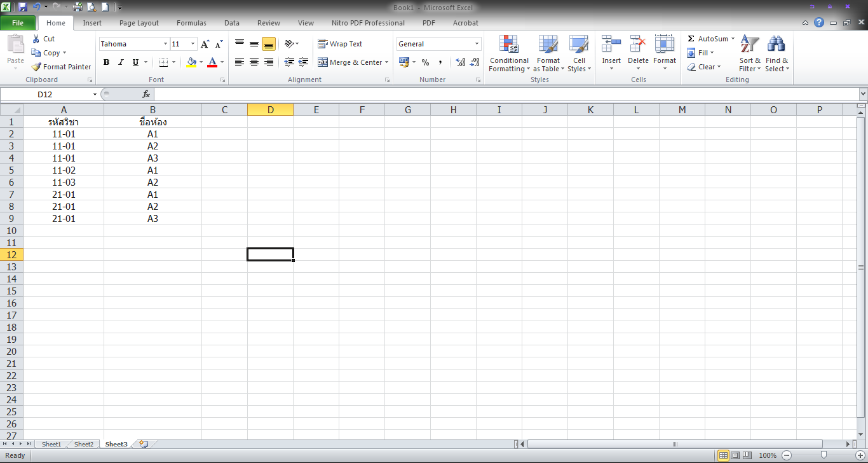
Task: Switch to Sheet1 worksheet
Action: click(51, 445)
